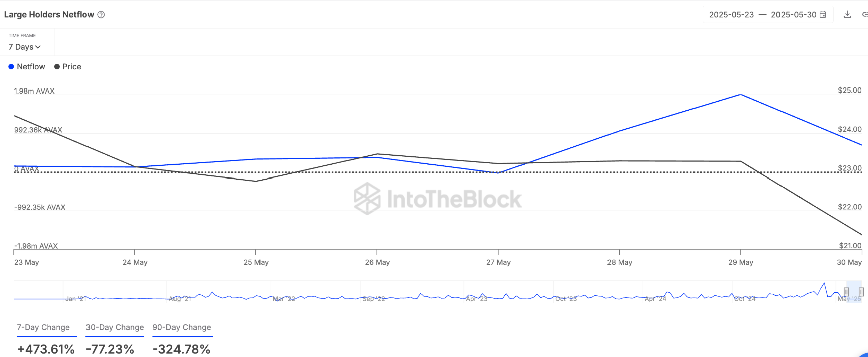Click the link icon at top right
This screenshot has width=868, height=357.
pyautogui.click(x=864, y=14)
